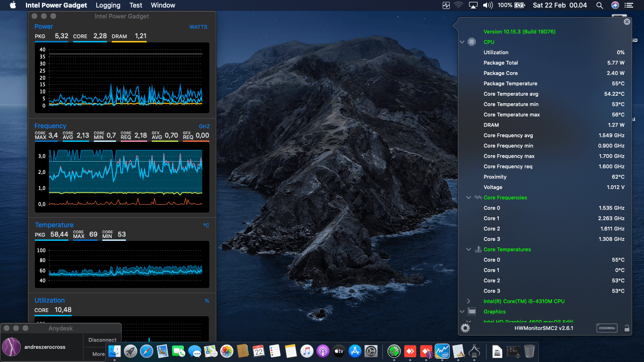Open the Test menu
The height and width of the screenshot is (362, 644).
136,5
